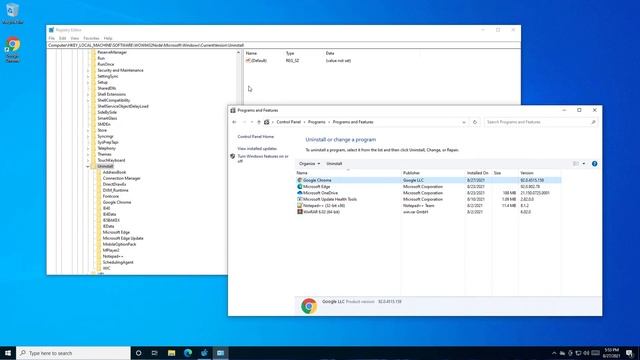The height and width of the screenshot is (360, 640).
Task: Click the large Chrome icon in details pane
Action: (x=309, y=306)
